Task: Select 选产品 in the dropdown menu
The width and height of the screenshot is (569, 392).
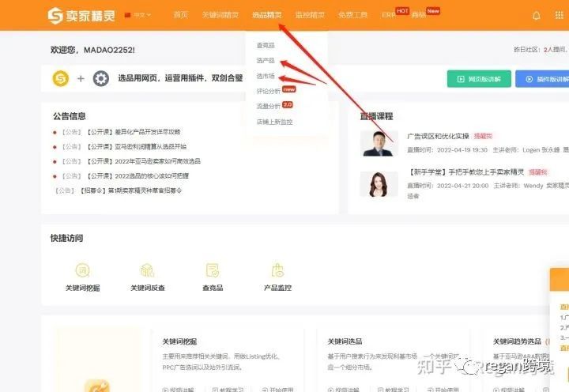Action: tap(266, 61)
